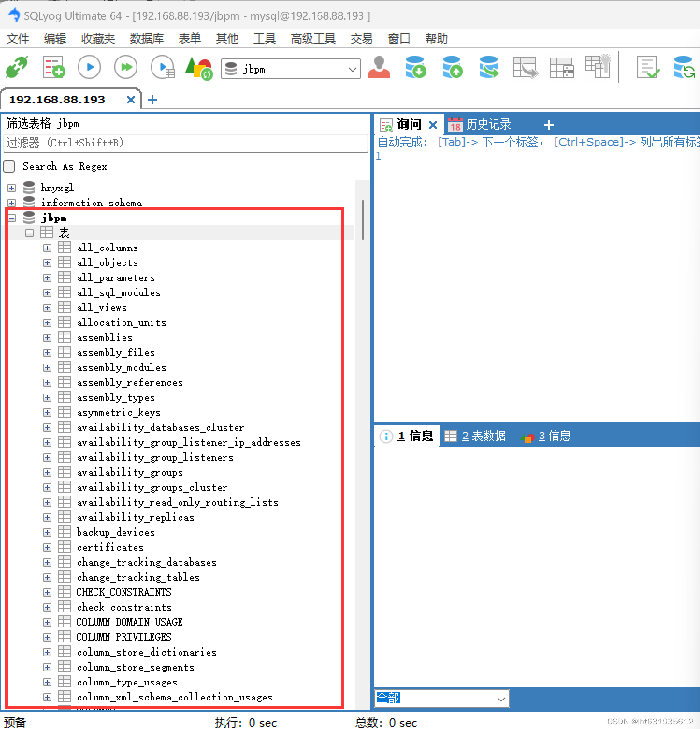Open the user manager icon
This screenshot has height=729, width=700.
(379, 67)
